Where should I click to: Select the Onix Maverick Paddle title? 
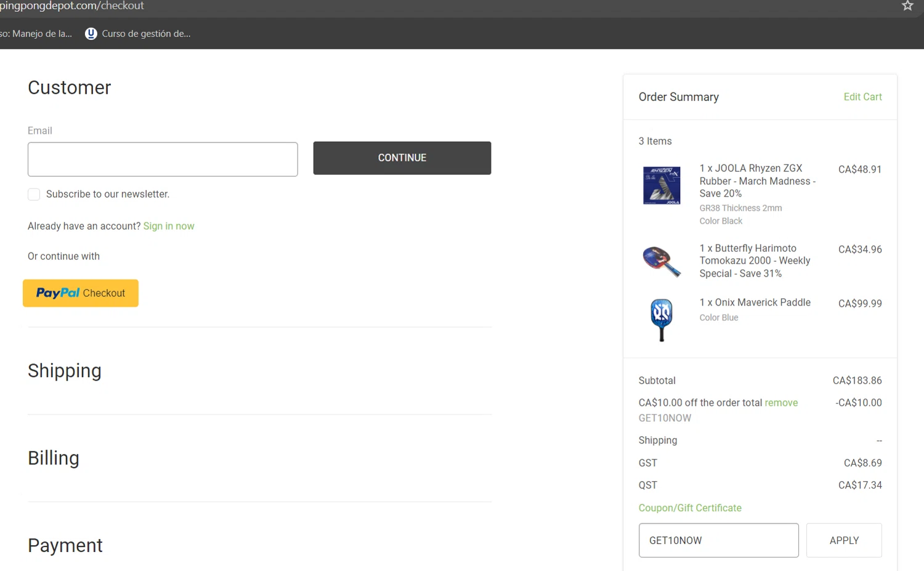(x=755, y=302)
